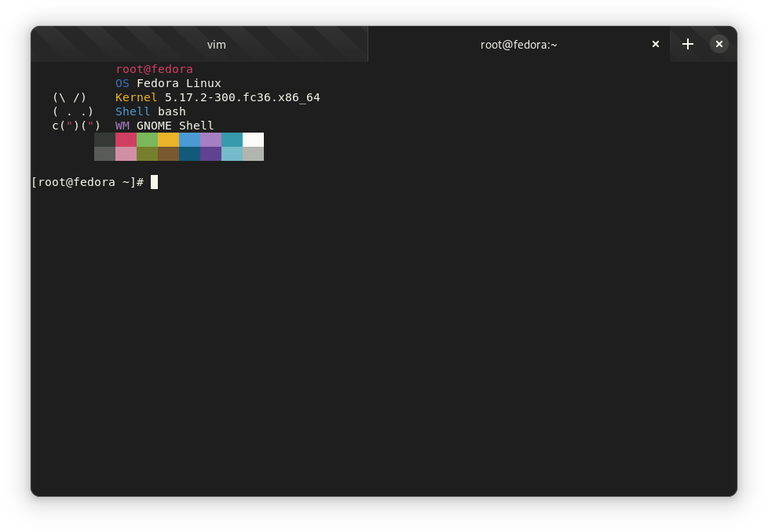Click the OS Fedora Linux line
This screenshot has width=768, height=532.
168,83
